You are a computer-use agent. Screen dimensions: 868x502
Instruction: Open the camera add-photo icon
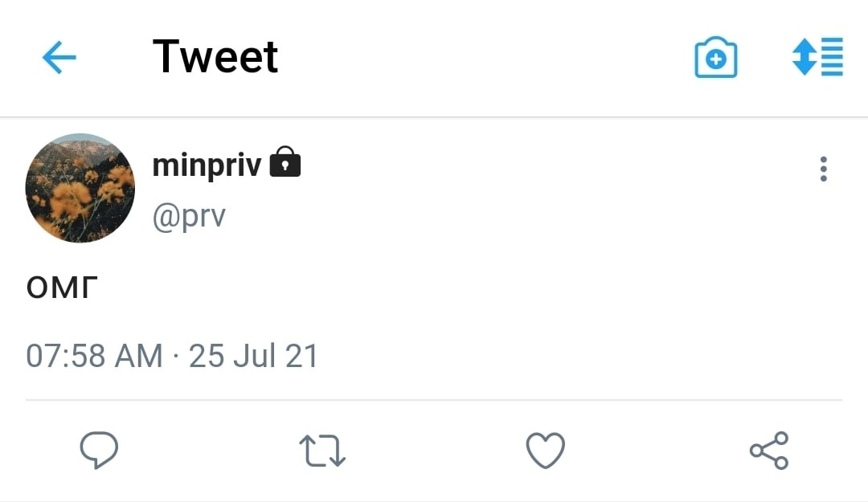[715, 59]
